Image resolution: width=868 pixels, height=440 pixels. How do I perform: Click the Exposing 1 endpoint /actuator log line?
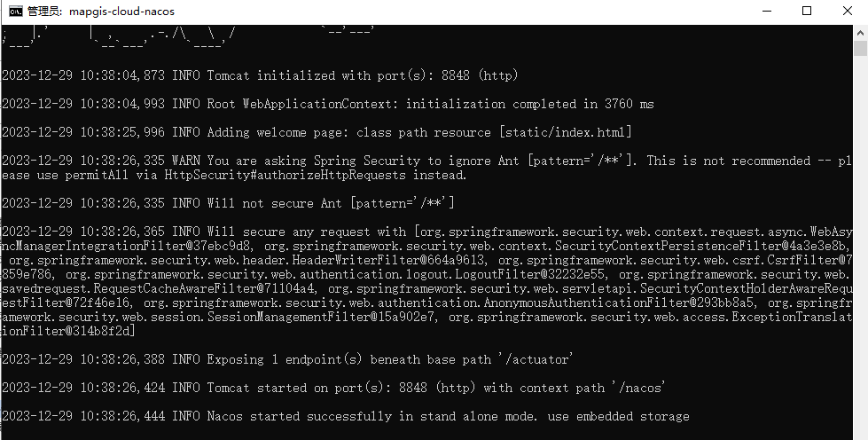click(x=287, y=359)
